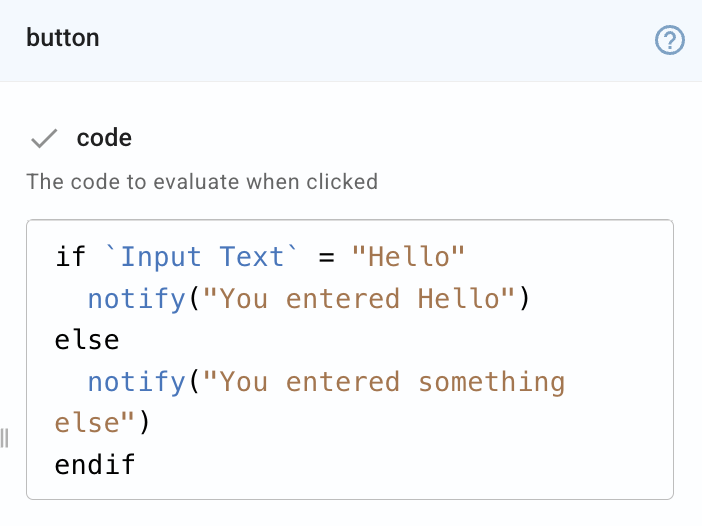Click the `Input Text` reference in the code
This screenshot has width=702, height=526.
[202, 257]
